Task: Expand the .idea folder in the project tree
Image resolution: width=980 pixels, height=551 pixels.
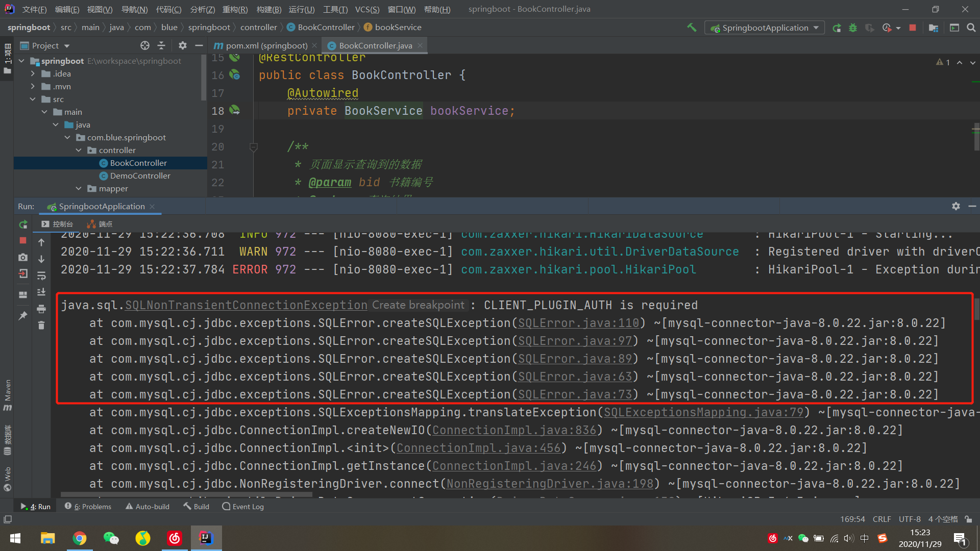Action: [33, 73]
